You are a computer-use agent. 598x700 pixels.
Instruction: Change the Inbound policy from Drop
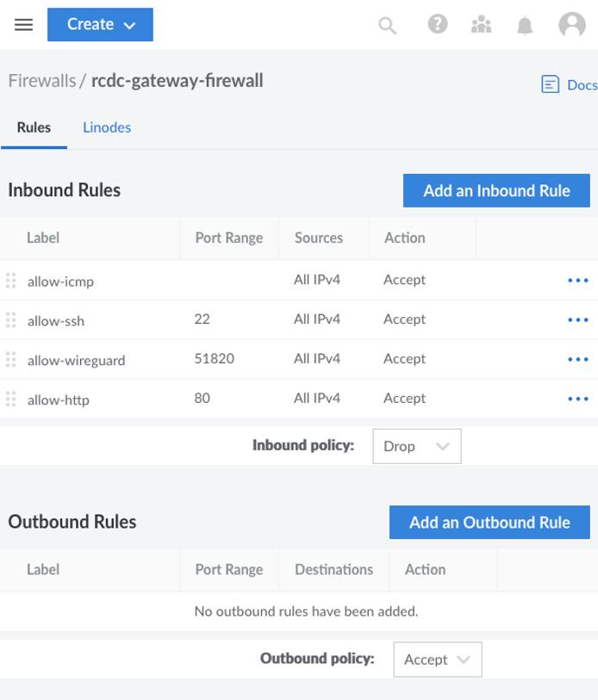click(416, 446)
